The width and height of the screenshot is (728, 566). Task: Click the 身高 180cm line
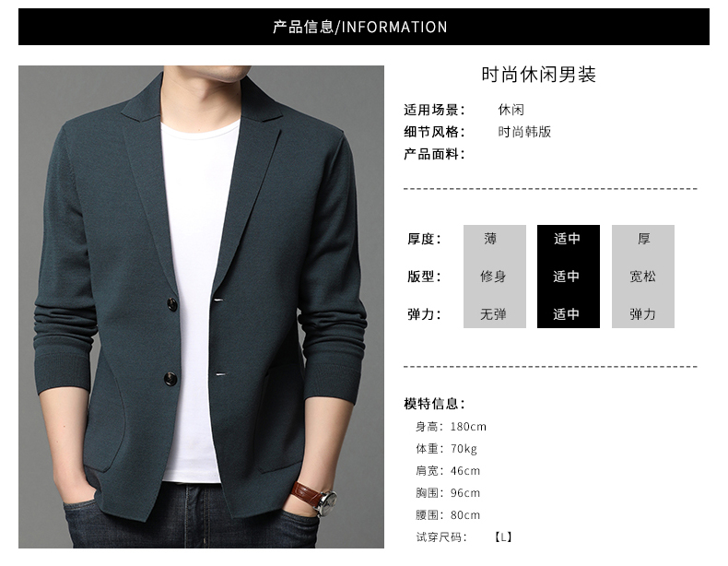coord(451,426)
